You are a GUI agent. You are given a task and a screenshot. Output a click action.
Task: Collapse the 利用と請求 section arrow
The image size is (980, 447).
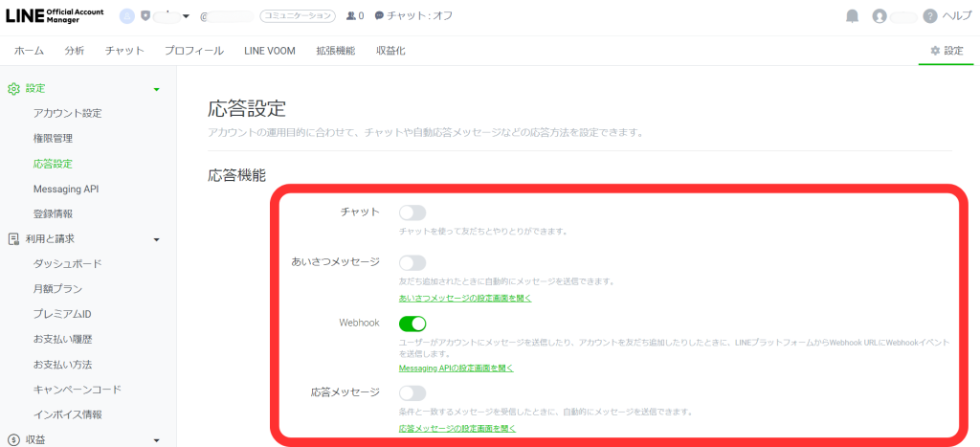coord(156,239)
